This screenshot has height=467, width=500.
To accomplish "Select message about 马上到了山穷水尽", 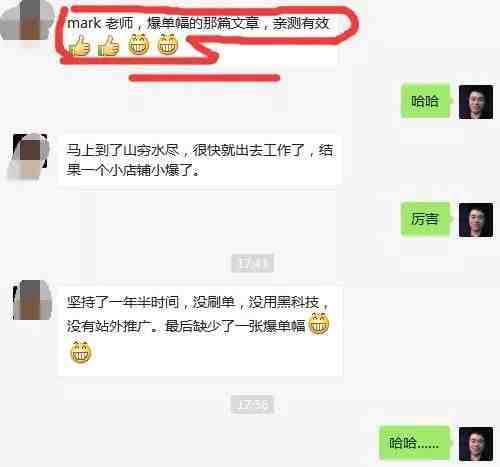I will click(200, 160).
